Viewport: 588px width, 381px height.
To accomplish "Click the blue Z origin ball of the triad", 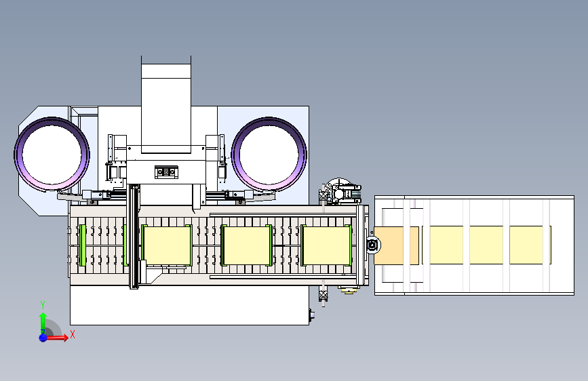I will [43, 338].
